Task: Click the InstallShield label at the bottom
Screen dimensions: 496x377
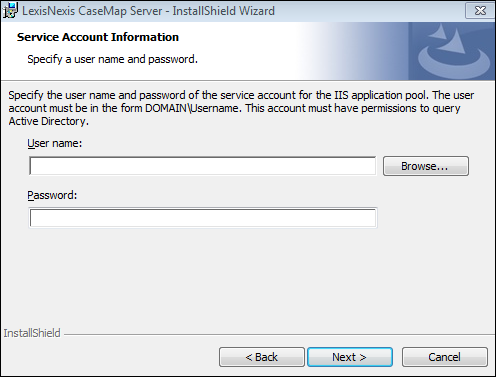Action: pos(32,333)
